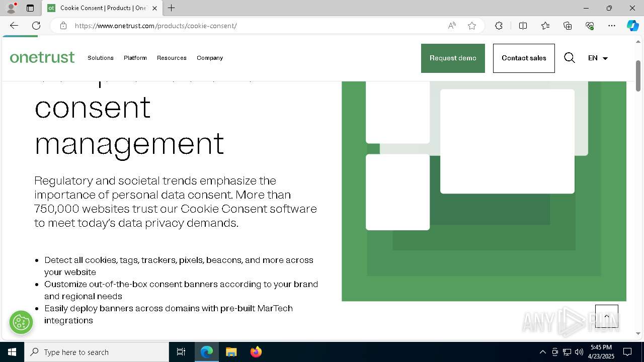Viewport: 644px width, 362px height.
Task: Click scrollbar down arrow
Action: click(x=638, y=333)
